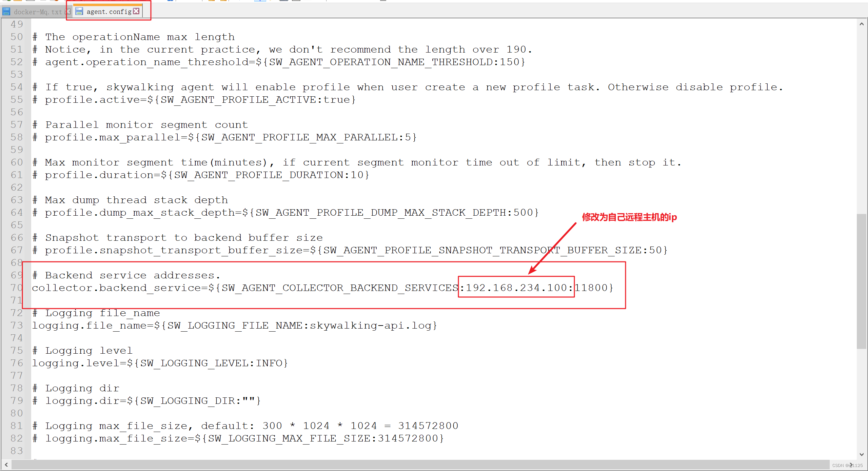Click '# Logging file_name' comment

(x=96, y=313)
